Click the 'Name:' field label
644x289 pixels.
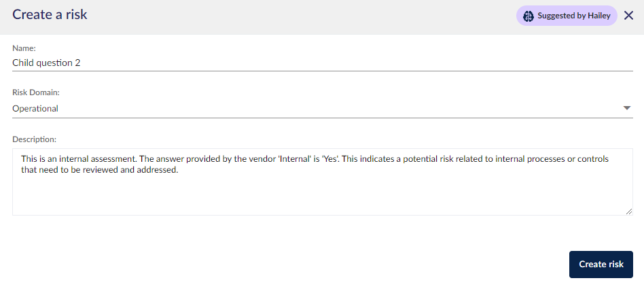coord(24,48)
